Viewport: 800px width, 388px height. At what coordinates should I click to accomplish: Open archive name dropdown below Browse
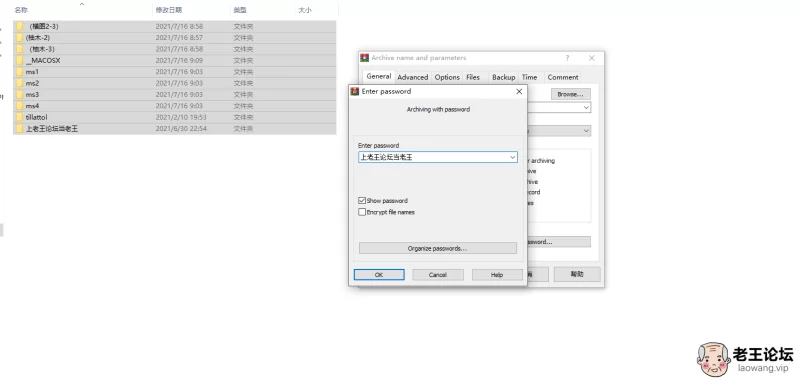click(586, 108)
